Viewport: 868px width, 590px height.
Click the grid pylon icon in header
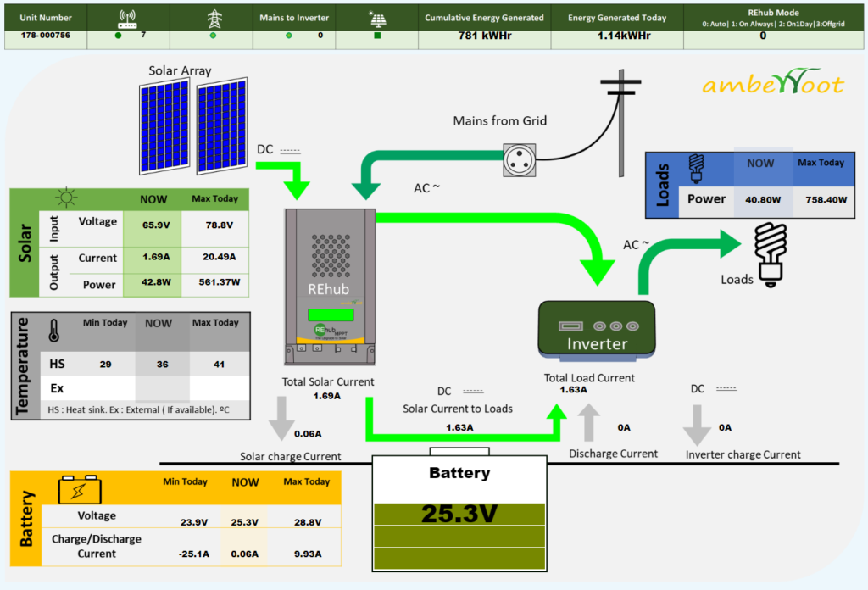pyautogui.click(x=214, y=19)
